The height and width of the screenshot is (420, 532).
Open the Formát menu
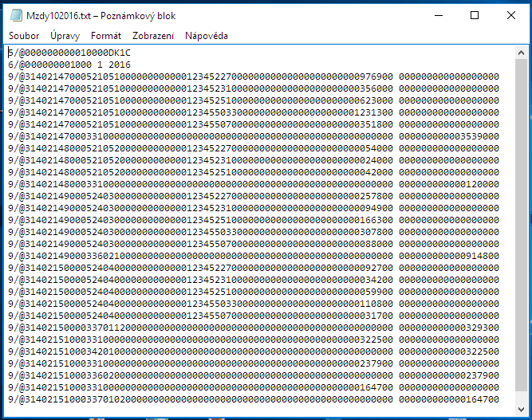pos(106,36)
